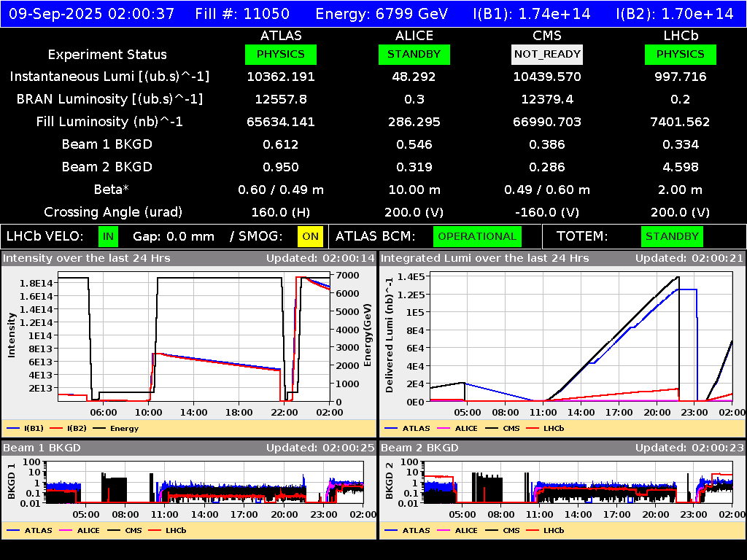
Task: Select the CMS column header
Action: [x=547, y=36]
